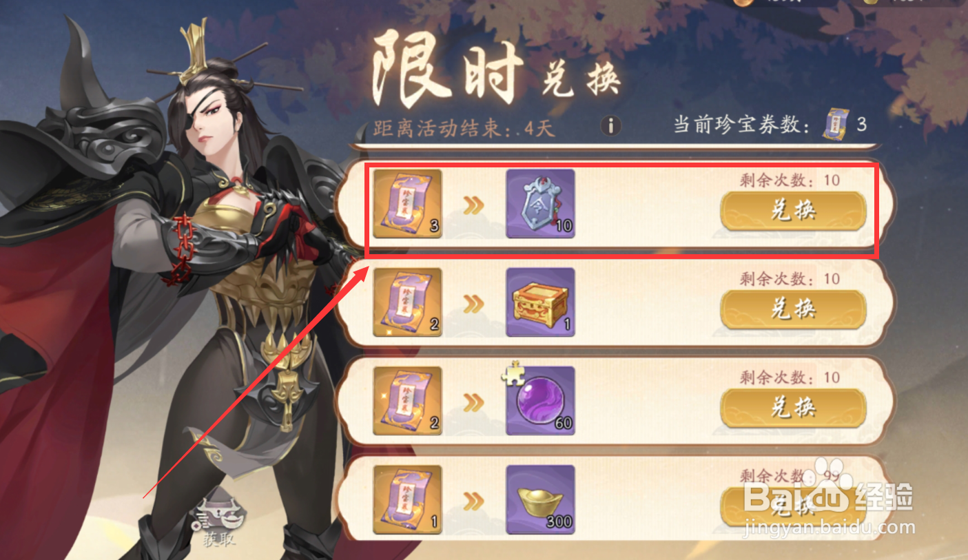Redeem the silver token with 兑换 button
This screenshot has width=968, height=560.
[793, 211]
